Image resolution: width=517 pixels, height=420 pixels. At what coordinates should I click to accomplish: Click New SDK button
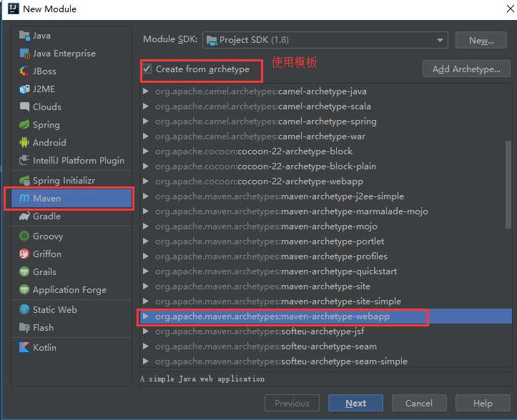(x=481, y=40)
